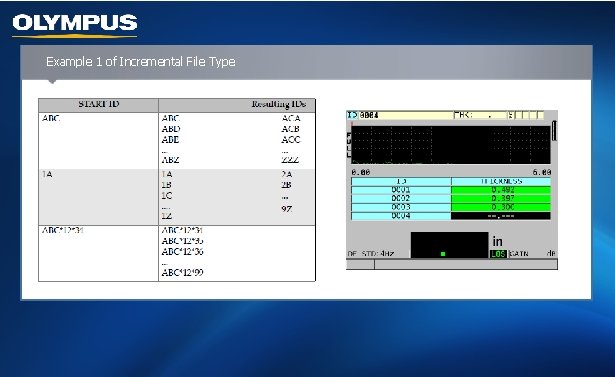Select gauge table row ID 0004
The height and width of the screenshot is (377, 615).
[401, 216]
